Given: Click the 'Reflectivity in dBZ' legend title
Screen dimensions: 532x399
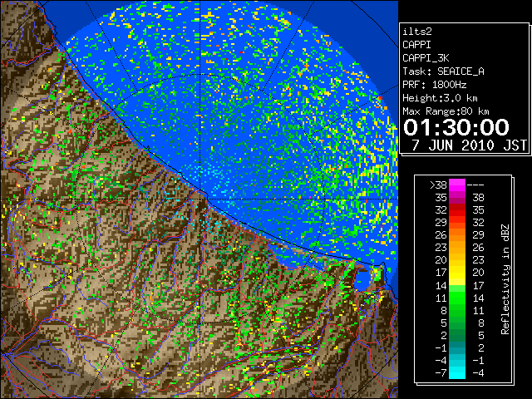Looking at the screenshot, I should (505, 279).
